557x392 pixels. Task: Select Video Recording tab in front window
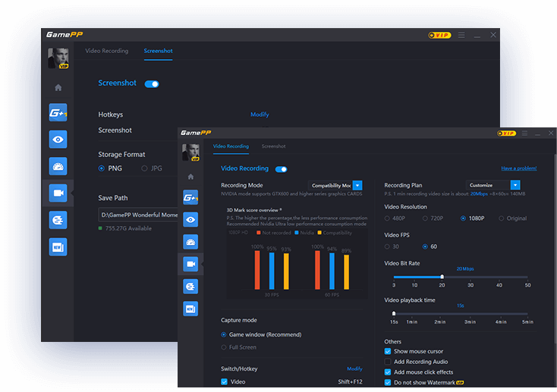pos(231,146)
